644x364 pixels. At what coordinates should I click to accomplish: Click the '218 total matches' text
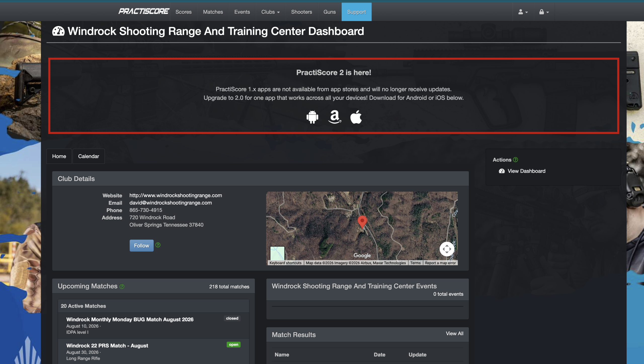(229, 287)
